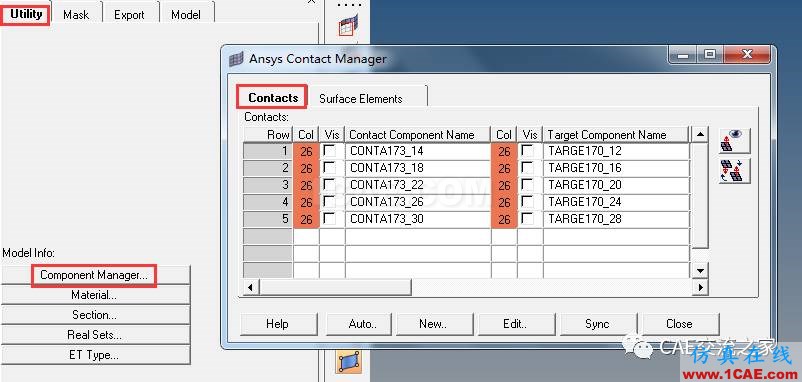Open the Model tab

186,14
